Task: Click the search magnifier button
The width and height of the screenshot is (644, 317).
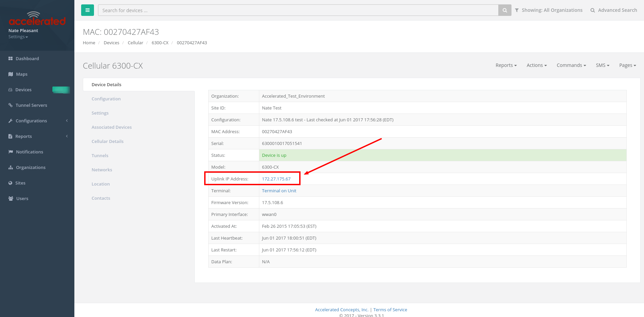Action: coord(505,10)
